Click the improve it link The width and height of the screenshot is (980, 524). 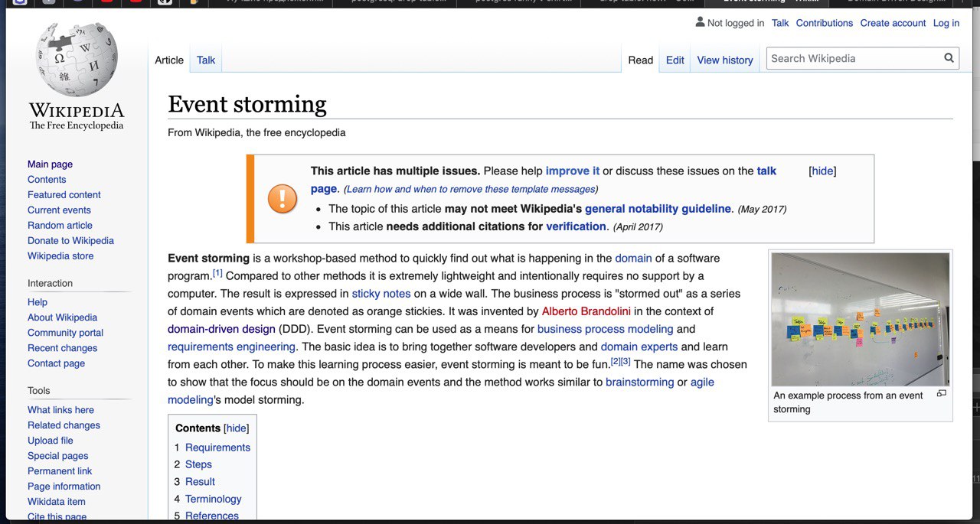(x=573, y=171)
